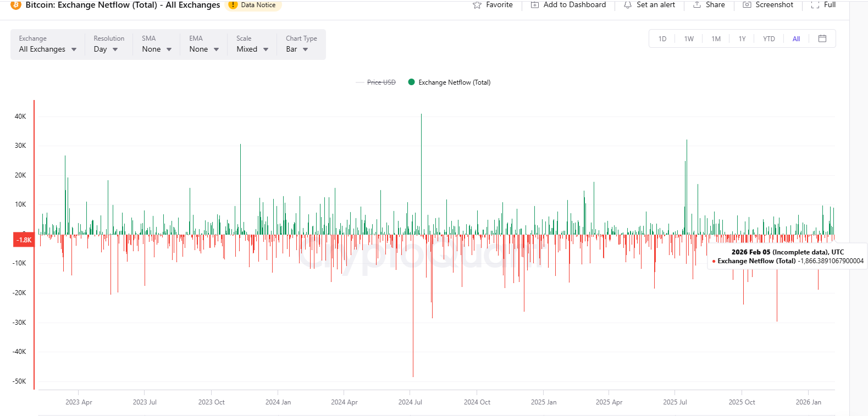This screenshot has height=416, width=868.
Task: Click the Share upload icon
Action: click(x=697, y=5)
